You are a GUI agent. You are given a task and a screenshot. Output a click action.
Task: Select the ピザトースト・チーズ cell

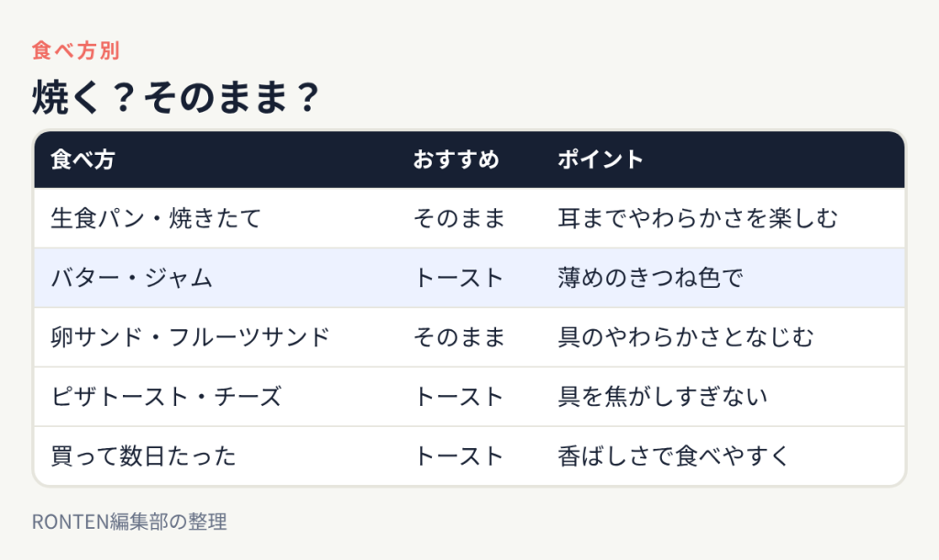(x=167, y=397)
